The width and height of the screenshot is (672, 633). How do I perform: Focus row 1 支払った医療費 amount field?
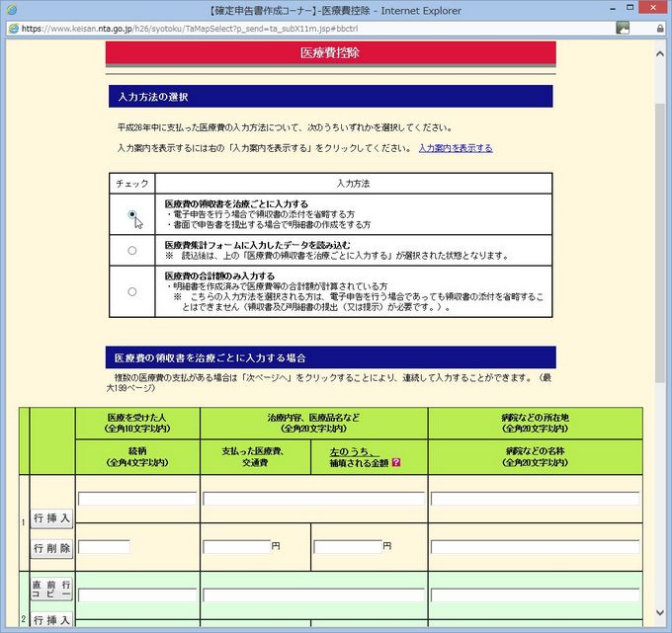pyautogui.click(x=236, y=546)
